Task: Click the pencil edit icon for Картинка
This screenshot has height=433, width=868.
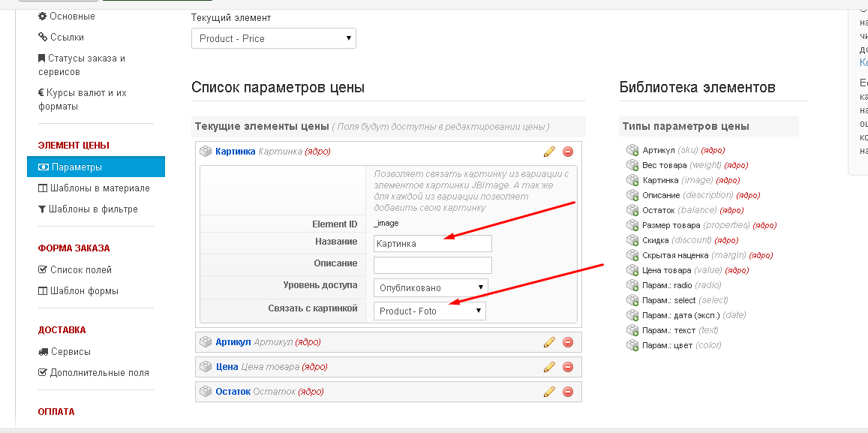Action: 549,152
